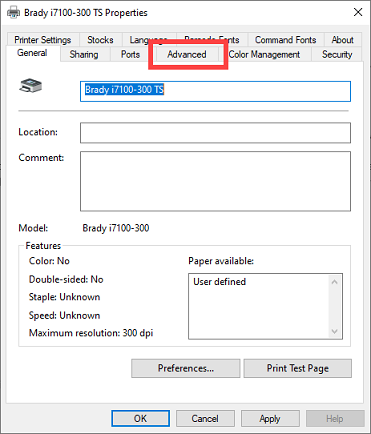Click into the Comment text box
This screenshot has width=371, height=434.
click(215, 181)
